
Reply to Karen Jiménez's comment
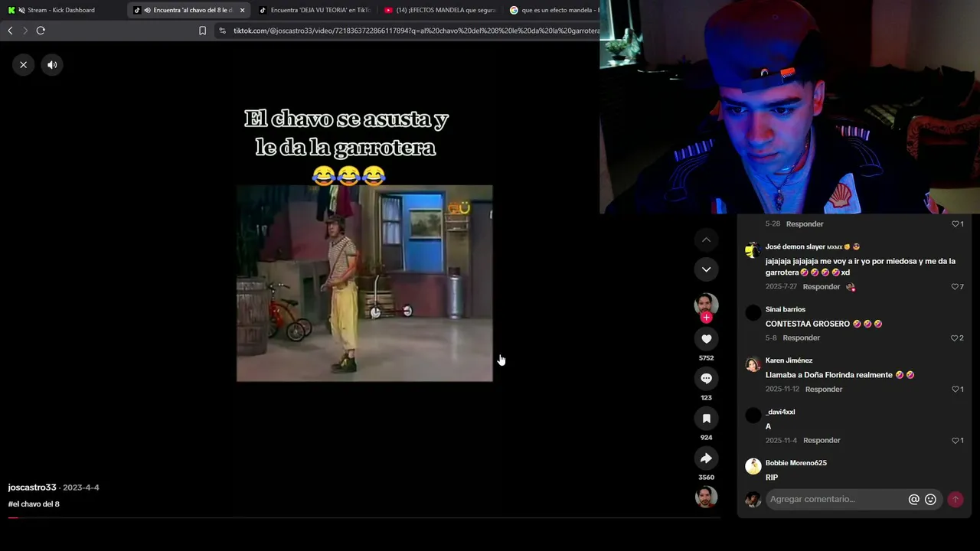pyautogui.click(x=824, y=390)
